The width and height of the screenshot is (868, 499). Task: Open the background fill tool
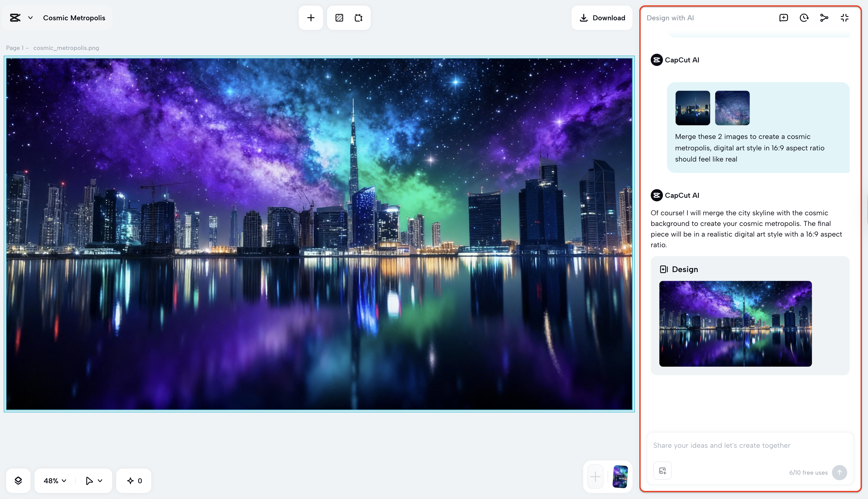point(339,17)
